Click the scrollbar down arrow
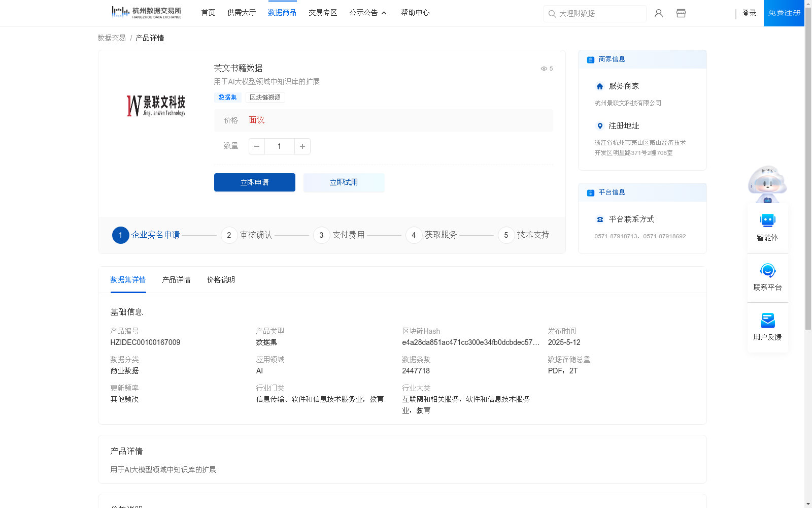This screenshot has width=812, height=508. [808, 504]
